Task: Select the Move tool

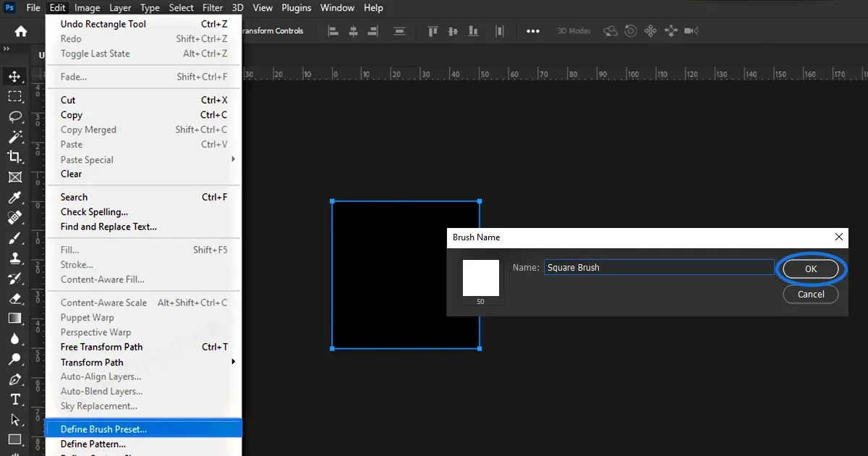Action: tap(15, 75)
